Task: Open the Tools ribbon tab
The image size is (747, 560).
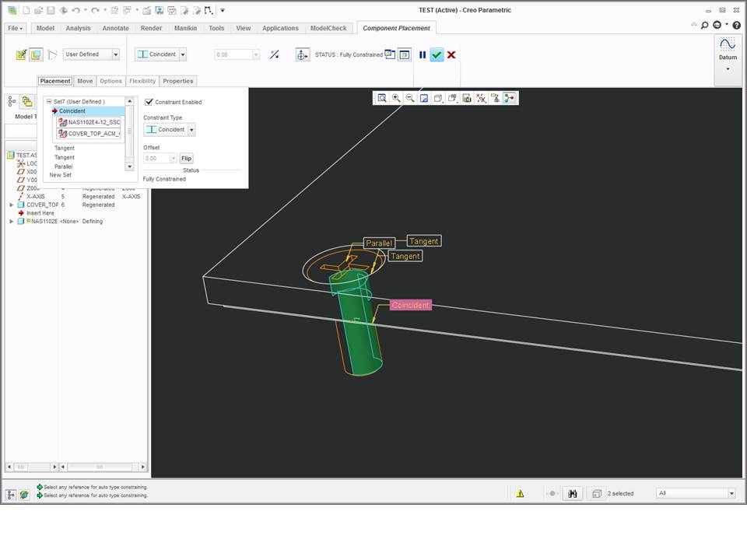Action: [216, 28]
